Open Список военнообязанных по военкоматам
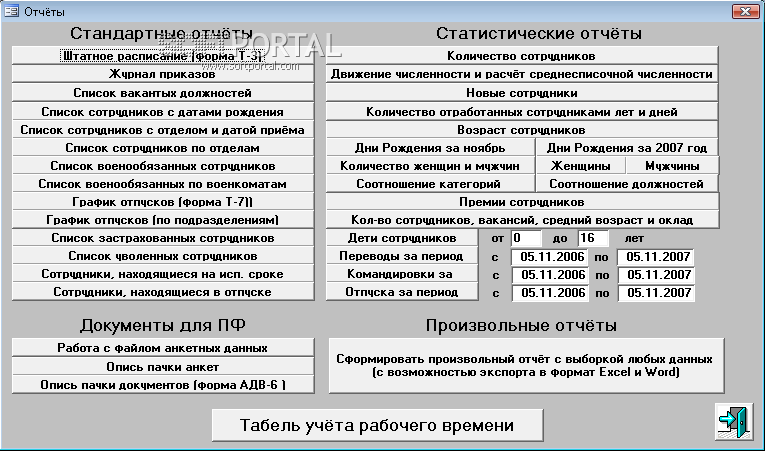Image resolution: width=765 pixels, height=451 pixels. point(163,184)
